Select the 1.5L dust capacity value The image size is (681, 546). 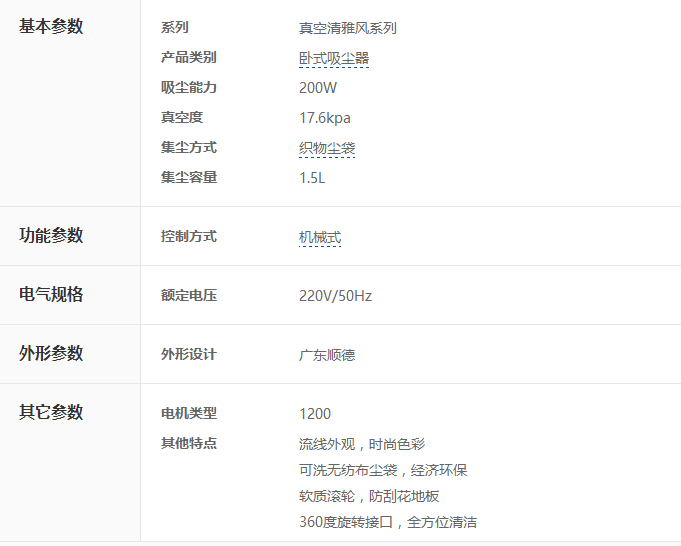click(312, 178)
